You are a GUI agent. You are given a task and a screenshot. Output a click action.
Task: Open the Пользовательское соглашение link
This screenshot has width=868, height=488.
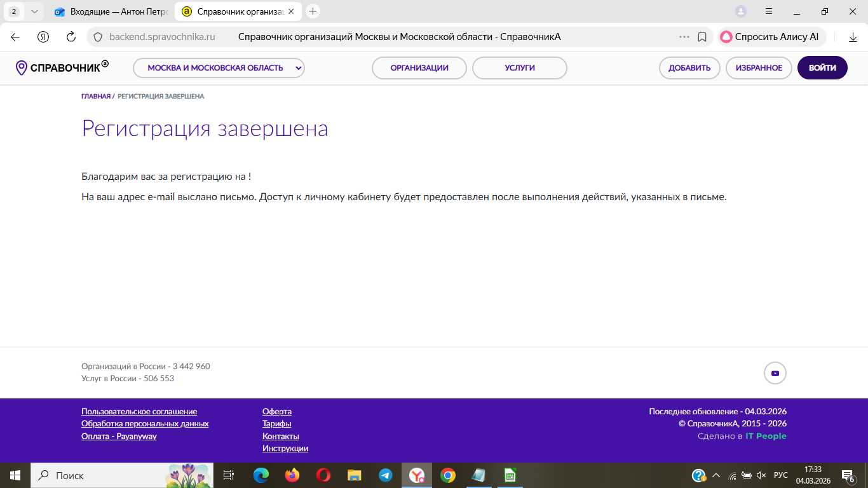tap(139, 412)
